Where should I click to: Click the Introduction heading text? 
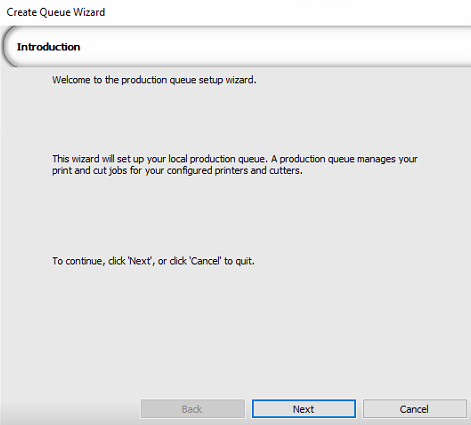point(49,47)
